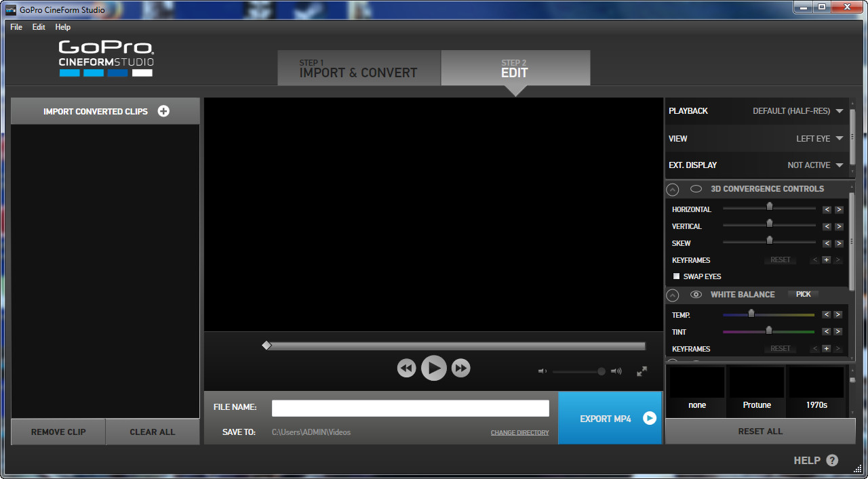Go to next 3D Convergence keyframe
The width and height of the screenshot is (868, 479).
[839, 260]
